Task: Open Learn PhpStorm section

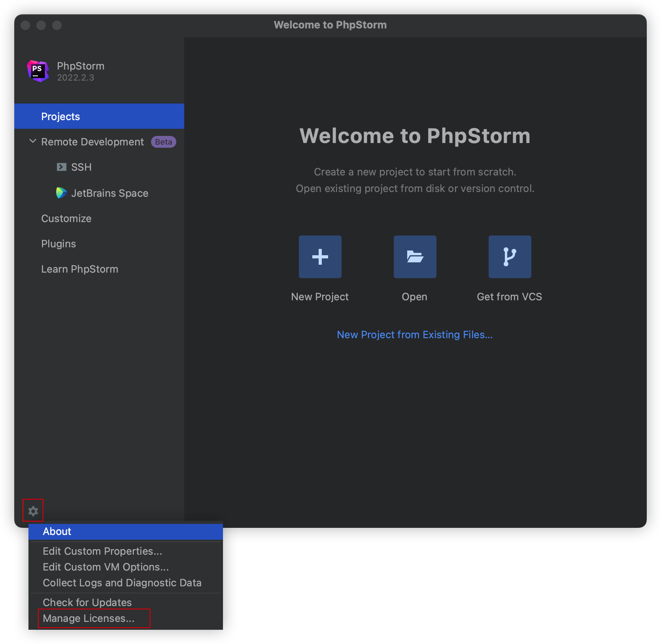Action: pos(79,269)
